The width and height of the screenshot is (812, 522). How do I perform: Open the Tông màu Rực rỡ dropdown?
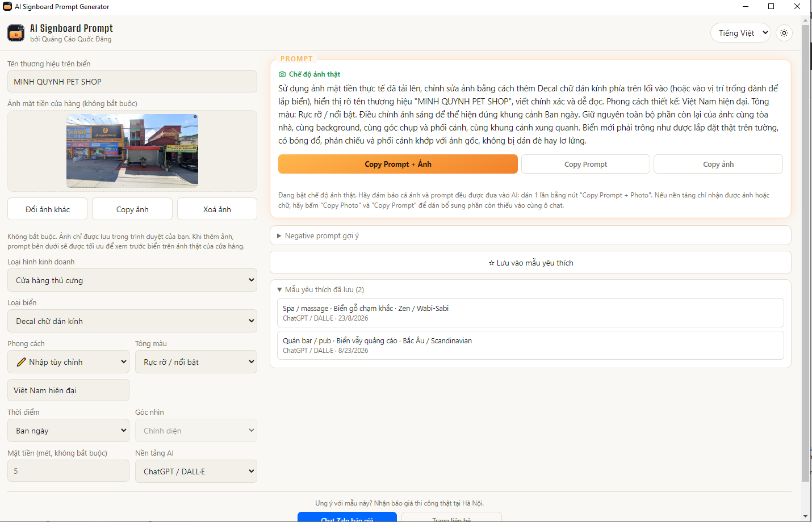click(196, 362)
